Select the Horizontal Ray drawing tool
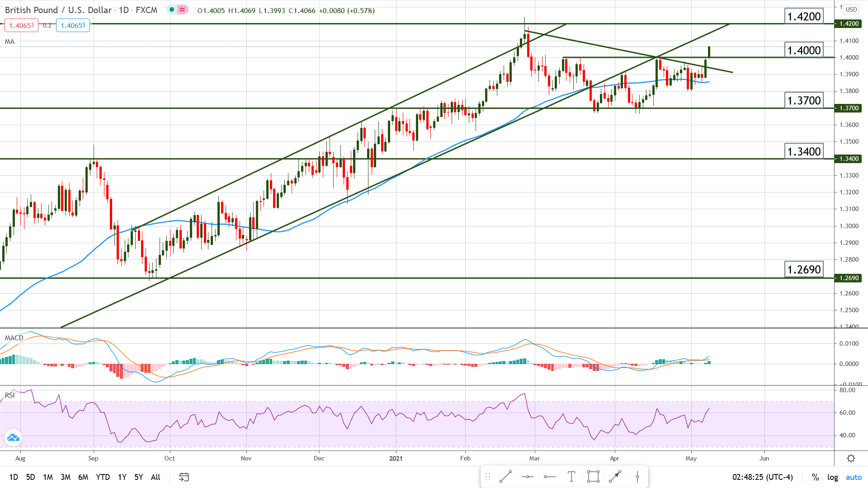868x488 pixels. coord(550,477)
